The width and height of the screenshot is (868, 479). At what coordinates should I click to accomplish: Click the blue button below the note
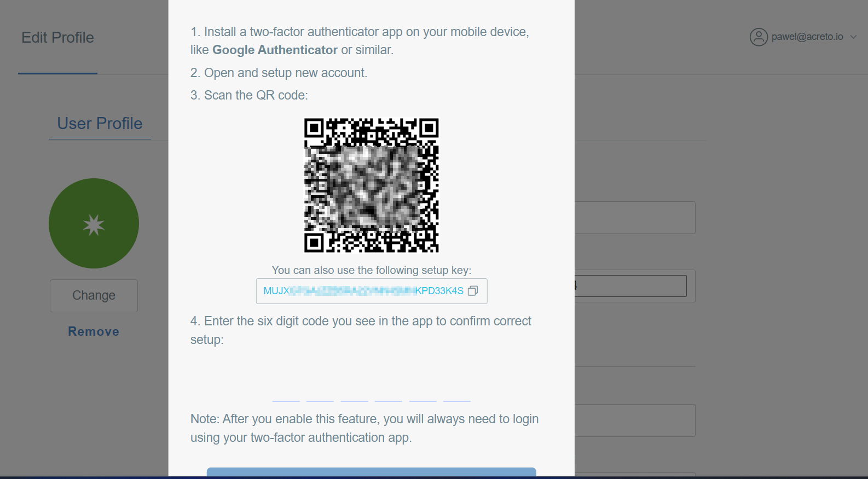(372, 472)
